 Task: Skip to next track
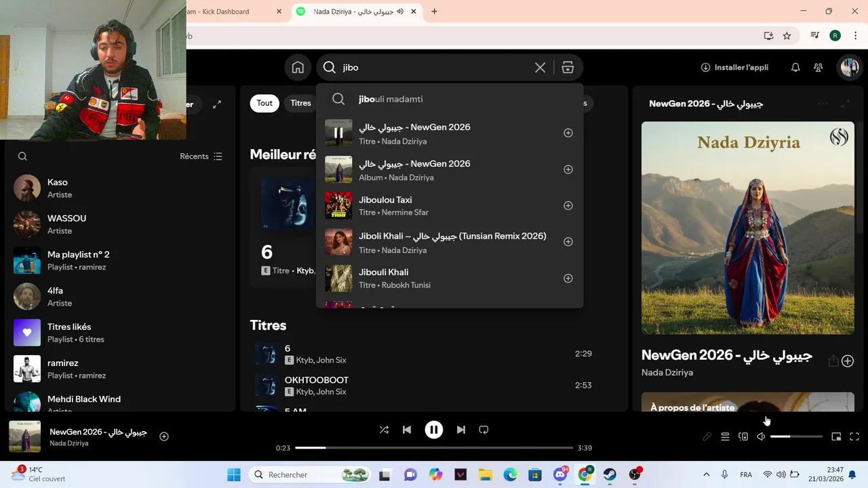coord(461,430)
